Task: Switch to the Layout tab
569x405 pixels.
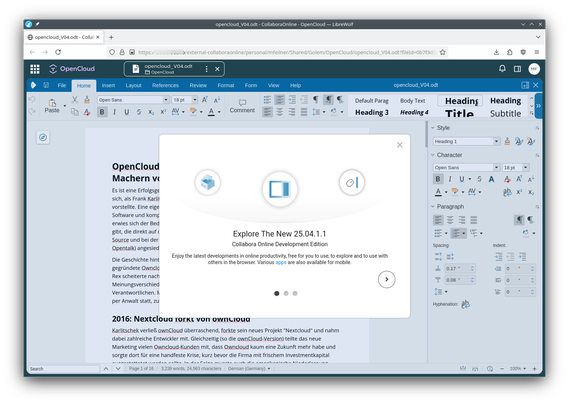Action: tap(133, 85)
